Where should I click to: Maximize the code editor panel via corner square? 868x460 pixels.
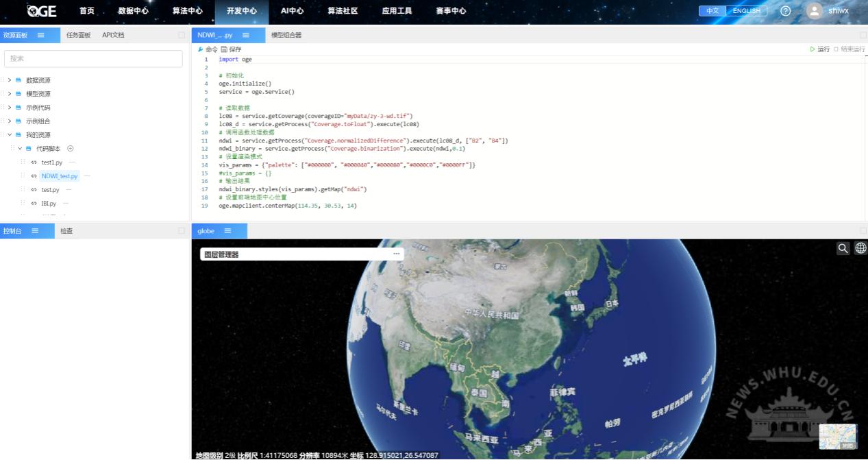point(863,35)
